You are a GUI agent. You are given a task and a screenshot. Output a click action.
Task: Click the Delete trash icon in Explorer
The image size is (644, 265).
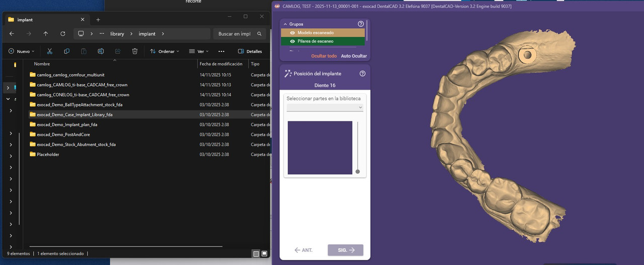pyautogui.click(x=135, y=51)
